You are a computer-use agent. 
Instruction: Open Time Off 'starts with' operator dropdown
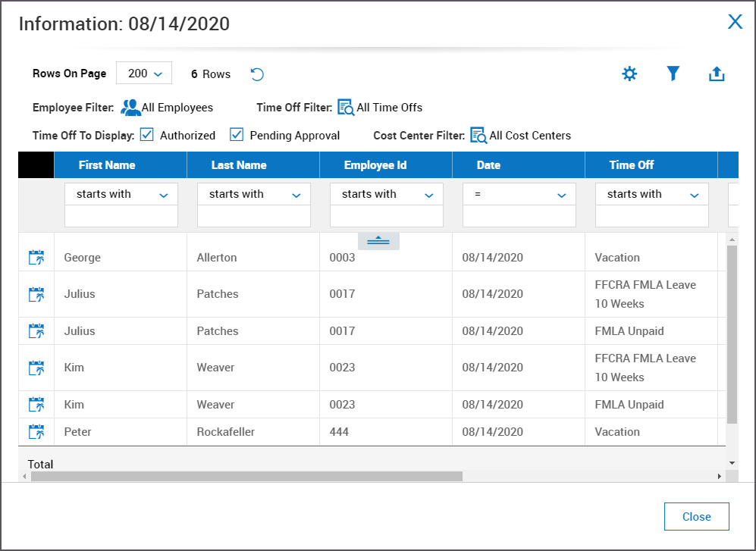(x=652, y=194)
